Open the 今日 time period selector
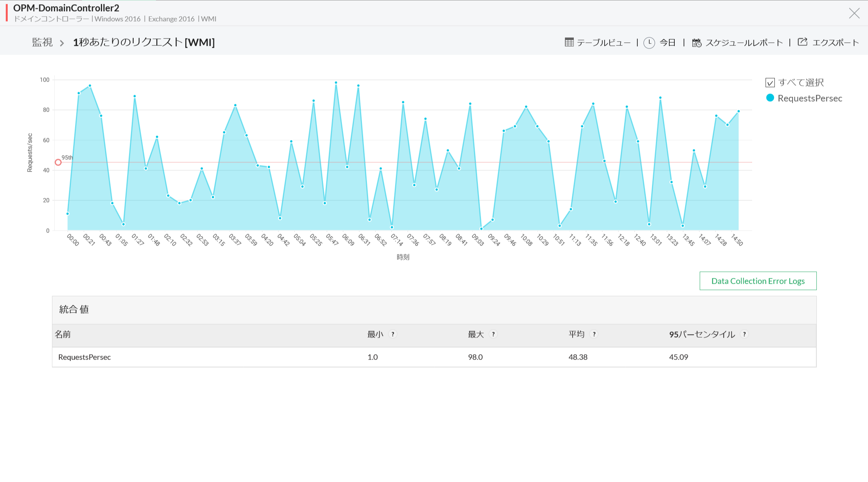Image resolution: width=868 pixels, height=482 pixels. point(668,43)
